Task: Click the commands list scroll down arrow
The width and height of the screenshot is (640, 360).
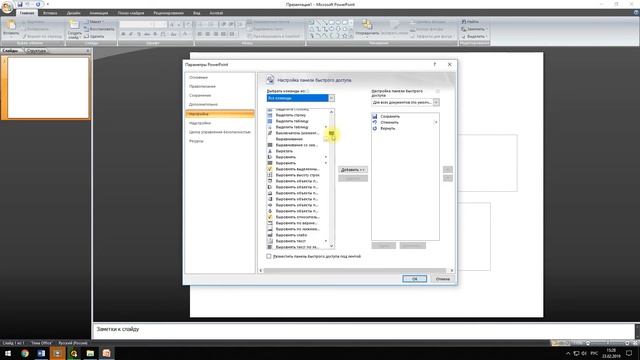Action: [x=331, y=246]
